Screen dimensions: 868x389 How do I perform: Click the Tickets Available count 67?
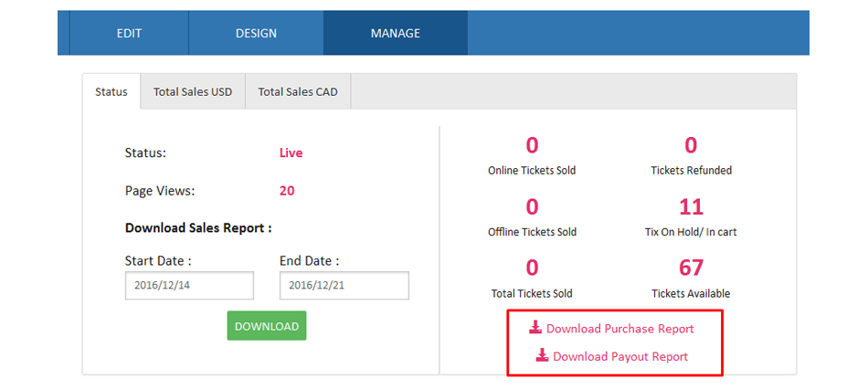click(x=691, y=268)
